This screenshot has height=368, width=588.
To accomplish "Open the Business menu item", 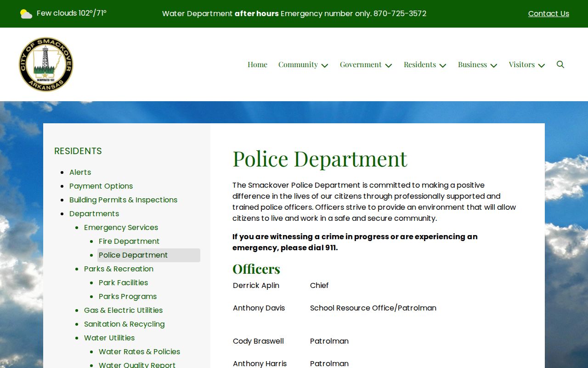I will (x=472, y=64).
